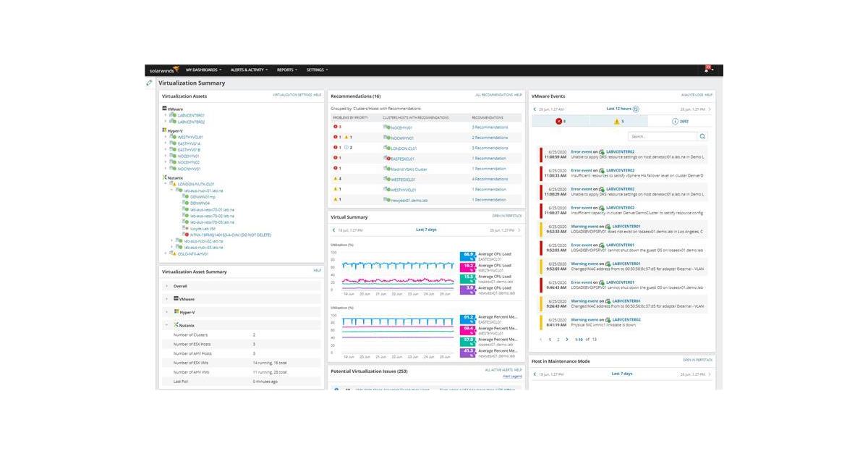Click next page arrow in VMware Events pager
Screen dimensions: 868x454
pos(567,339)
